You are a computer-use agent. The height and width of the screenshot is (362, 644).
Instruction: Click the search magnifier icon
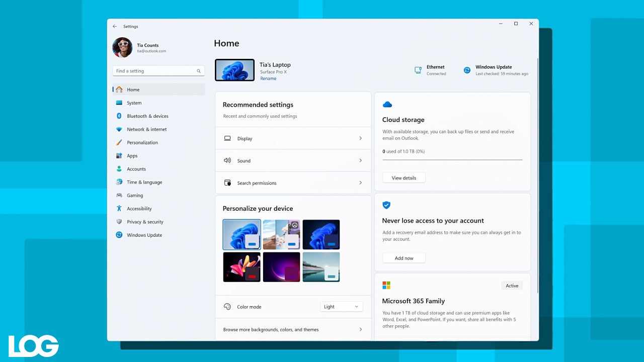(x=199, y=71)
